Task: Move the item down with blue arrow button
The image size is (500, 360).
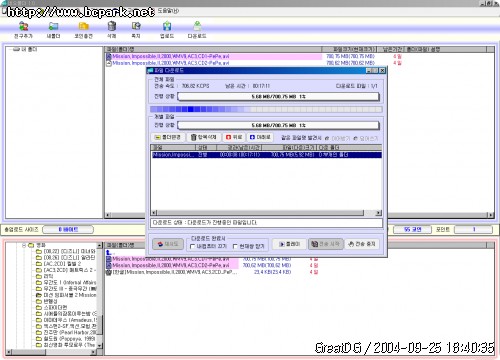Action: click(260, 137)
